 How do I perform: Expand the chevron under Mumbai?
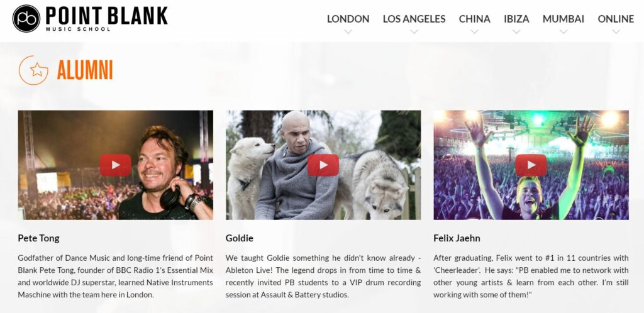pyautogui.click(x=563, y=31)
